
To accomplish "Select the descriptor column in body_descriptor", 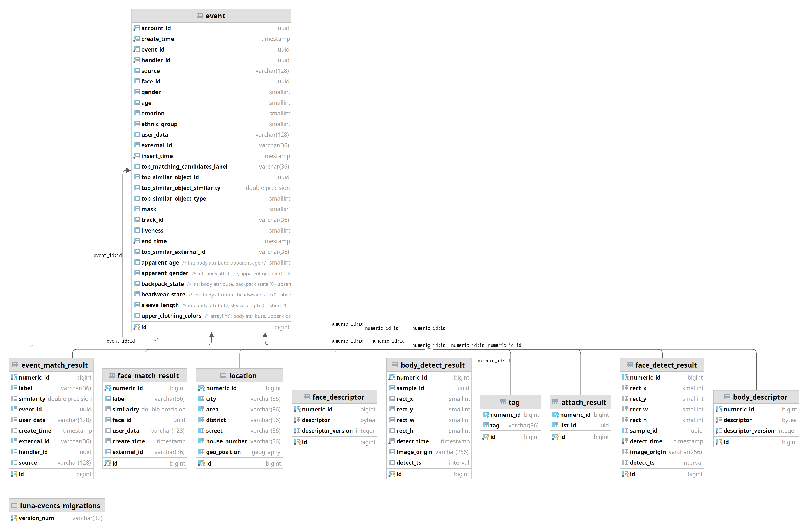I will [x=756, y=420].
